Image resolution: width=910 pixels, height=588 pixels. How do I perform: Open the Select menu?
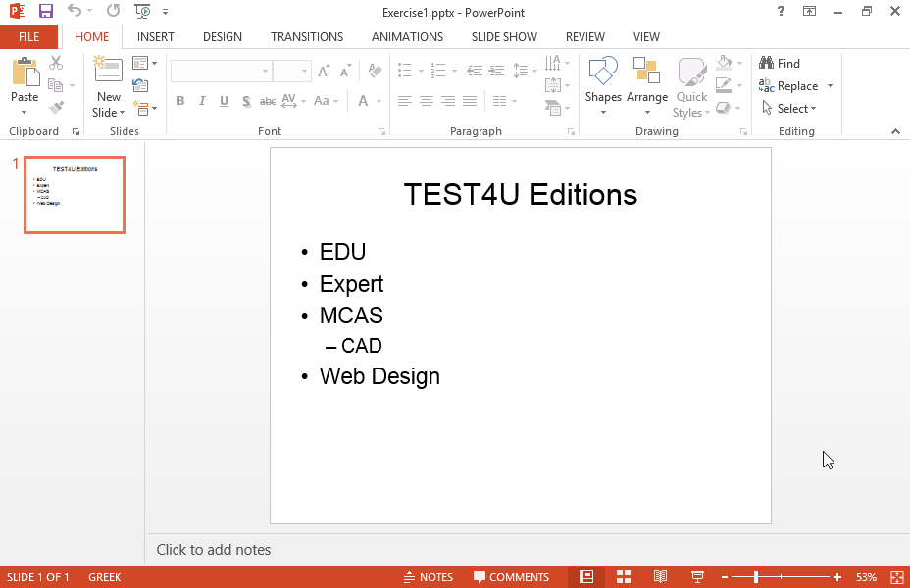click(789, 109)
